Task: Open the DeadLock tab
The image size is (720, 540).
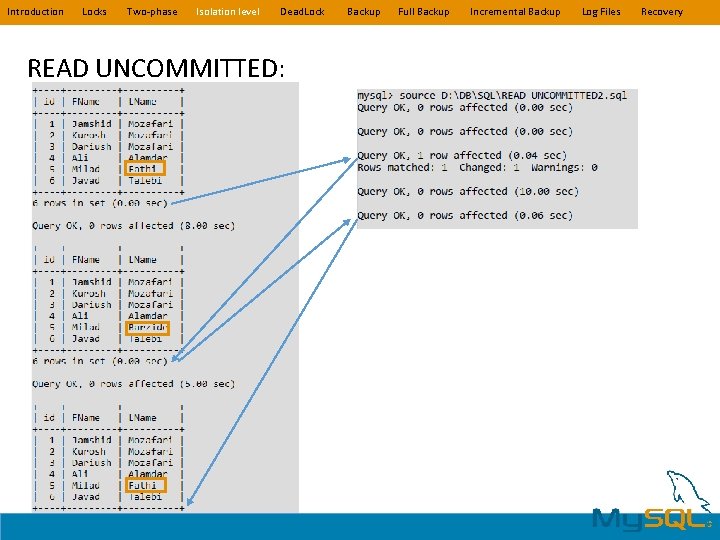Action: point(302,12)
